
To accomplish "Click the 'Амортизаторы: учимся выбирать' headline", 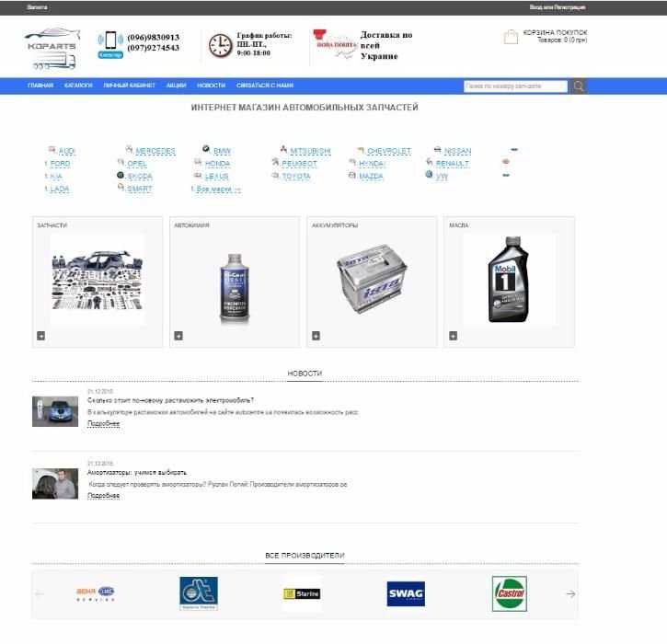I will click(137, 473).
